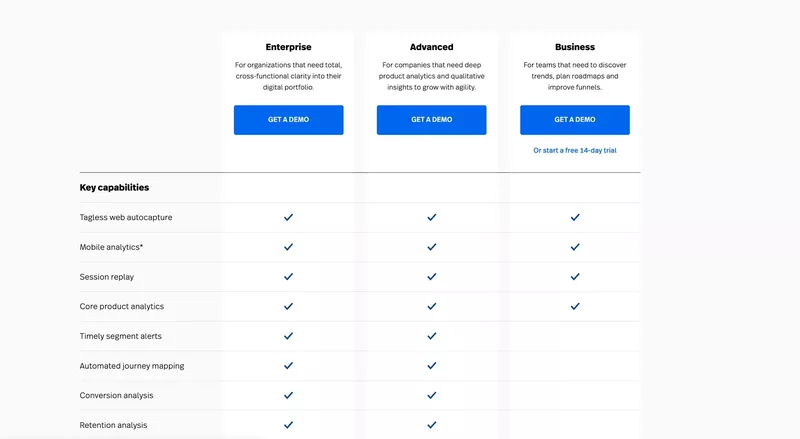Click Enterprise checkmark for Session replay
The height and width of the screenshot is (439, 800).
coord(288,277)
